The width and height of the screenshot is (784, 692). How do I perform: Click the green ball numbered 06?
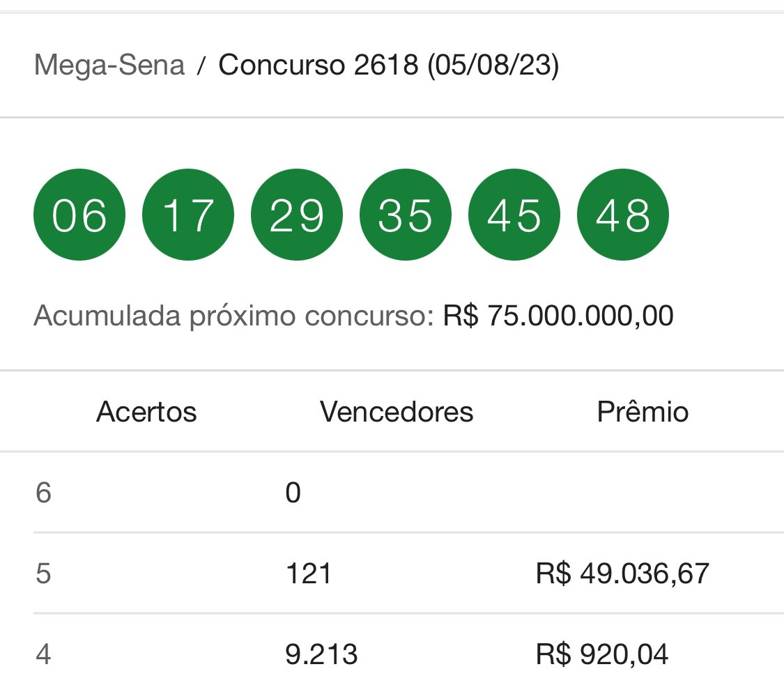pos(79,215)
